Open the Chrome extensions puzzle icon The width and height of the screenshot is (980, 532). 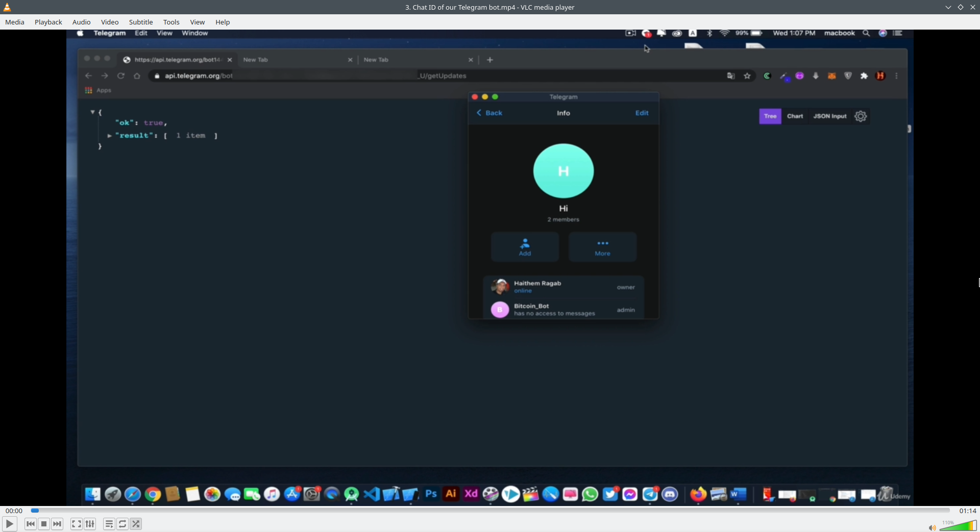[x=864, y=76]
